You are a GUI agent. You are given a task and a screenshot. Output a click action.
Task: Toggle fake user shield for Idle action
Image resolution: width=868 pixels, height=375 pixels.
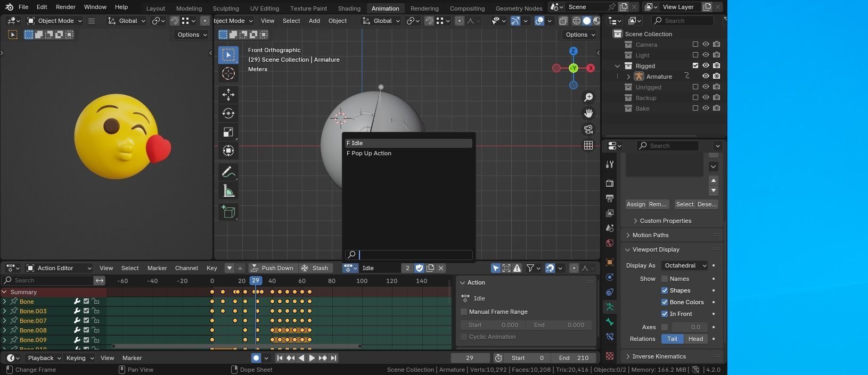(x=419, y=268)
